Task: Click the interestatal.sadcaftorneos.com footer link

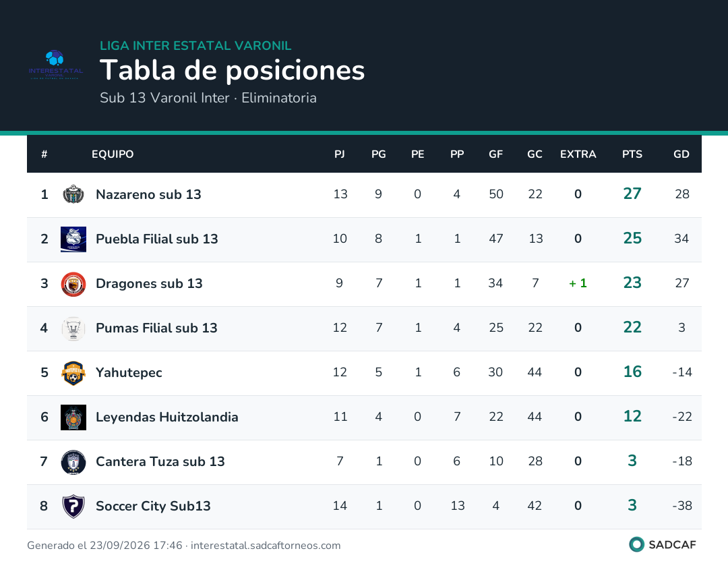Action: coord(266,546)
